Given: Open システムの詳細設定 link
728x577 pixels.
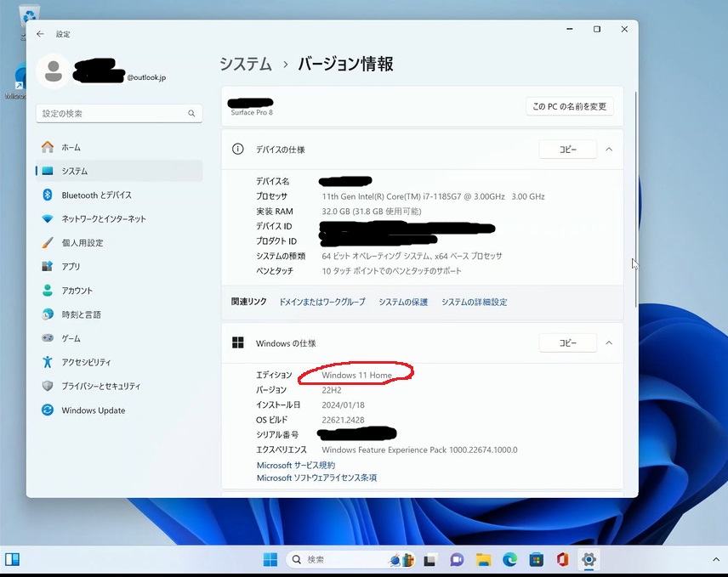Looking at the screenshot, I should click(474, 302).
